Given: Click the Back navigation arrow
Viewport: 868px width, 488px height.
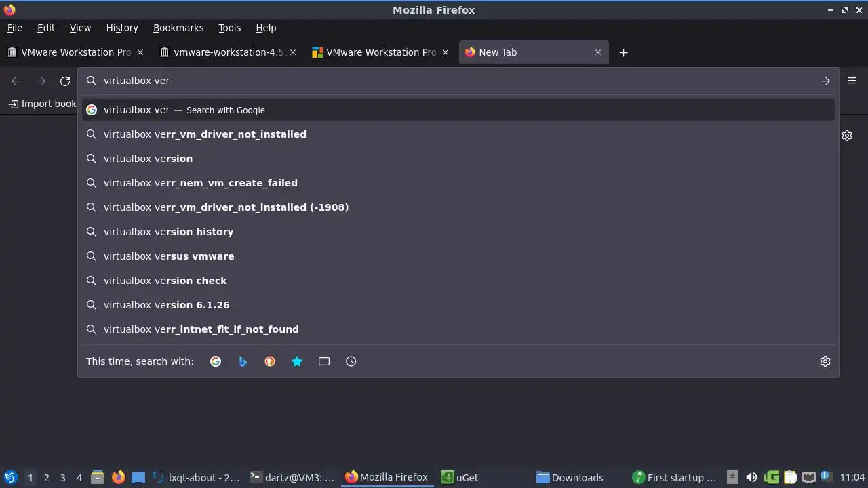Looking at the screenshot, I should click(16, 81).
